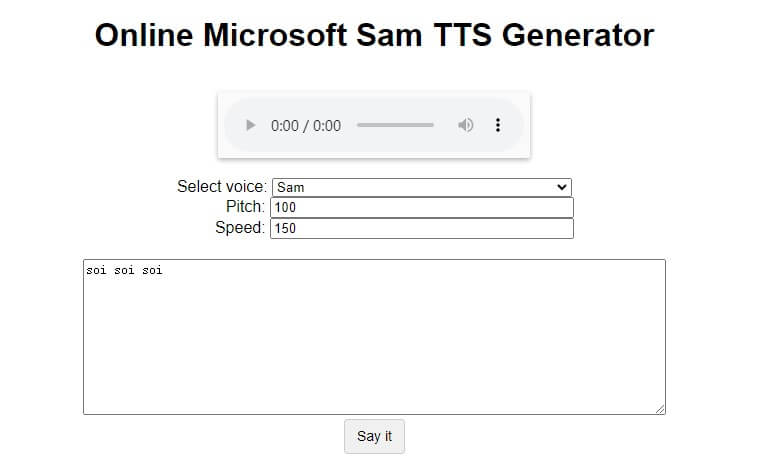Click the "Speed:" label

240,228
